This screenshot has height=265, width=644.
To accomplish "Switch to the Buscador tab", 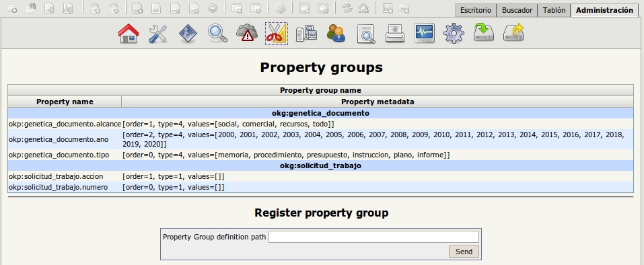I will point(517,10).
